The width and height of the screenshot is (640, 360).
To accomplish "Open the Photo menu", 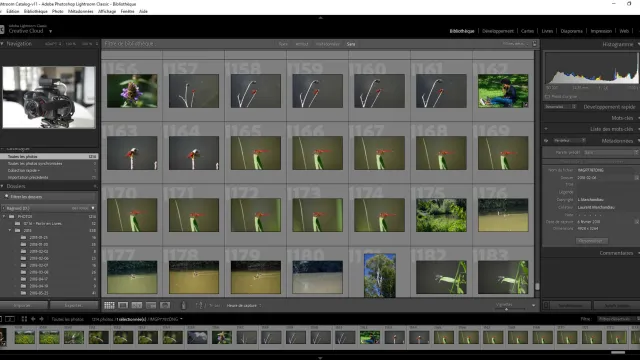I will (x=58, y=11).
